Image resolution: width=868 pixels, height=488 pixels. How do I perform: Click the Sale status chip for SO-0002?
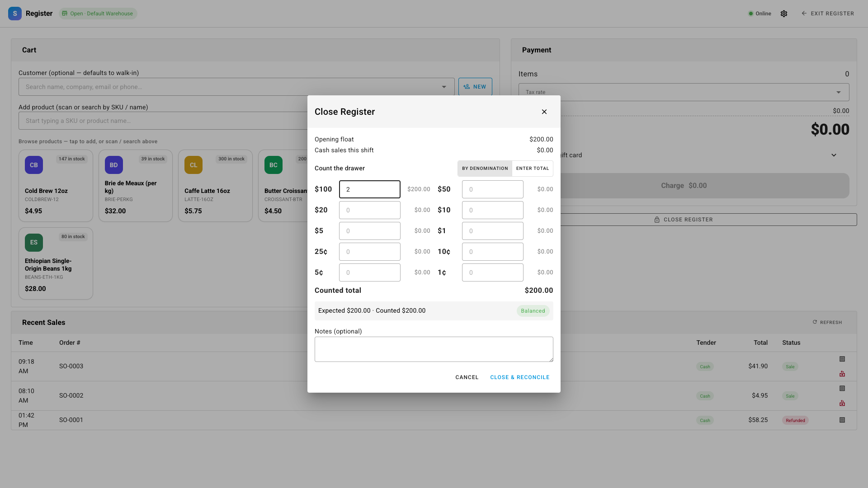(790, 396)
